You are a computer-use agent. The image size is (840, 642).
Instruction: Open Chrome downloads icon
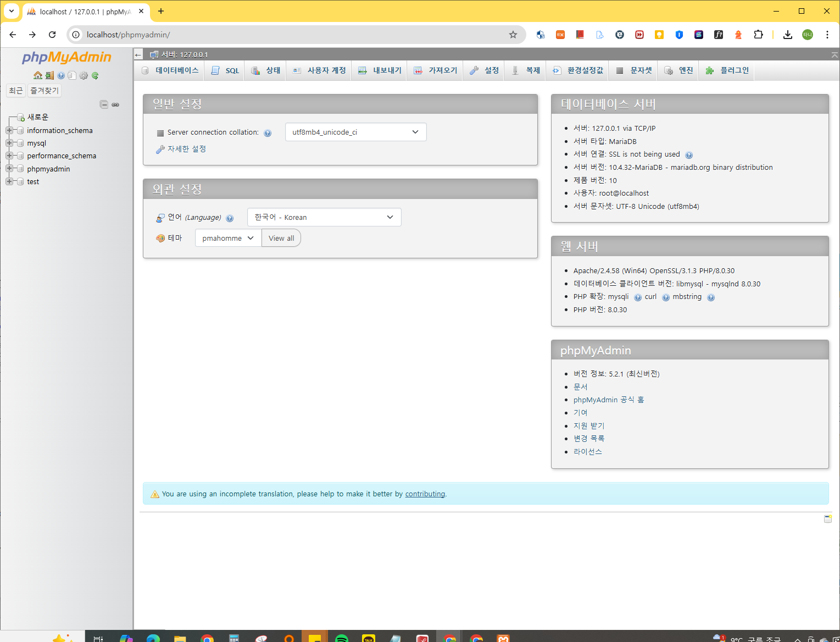788,35
